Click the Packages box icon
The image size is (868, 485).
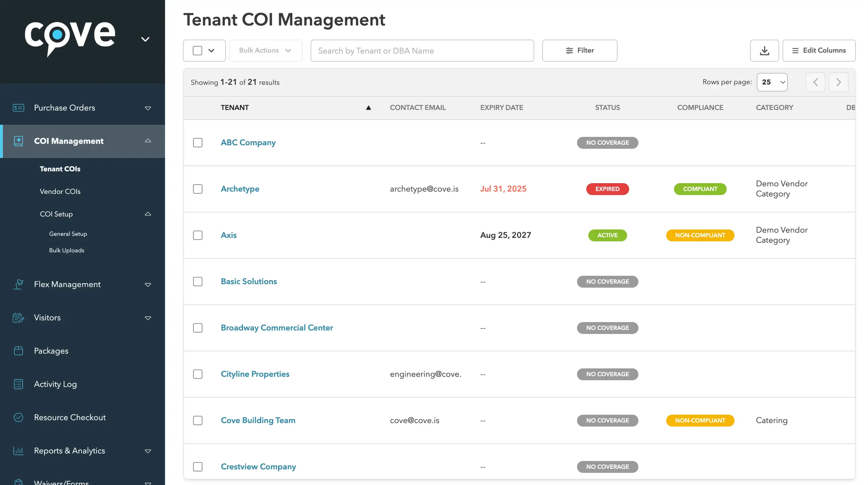(18, 351)
